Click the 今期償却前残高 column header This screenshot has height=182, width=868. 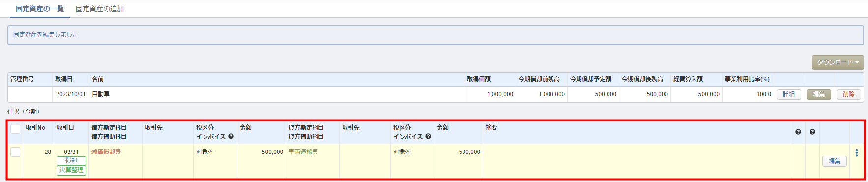click(x=539, y=79)
